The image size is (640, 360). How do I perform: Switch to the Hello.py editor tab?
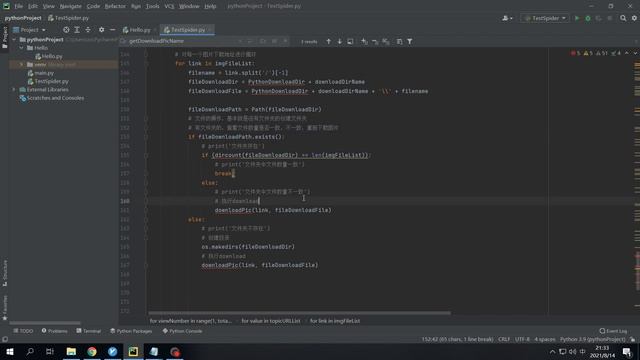(137, 30)
